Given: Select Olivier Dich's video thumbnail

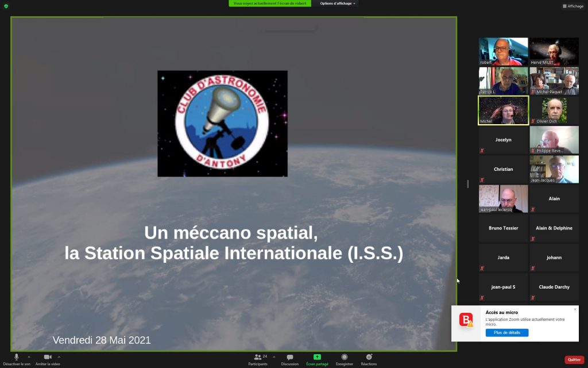Looking at the screenshot, I should [x=554, y=110].
